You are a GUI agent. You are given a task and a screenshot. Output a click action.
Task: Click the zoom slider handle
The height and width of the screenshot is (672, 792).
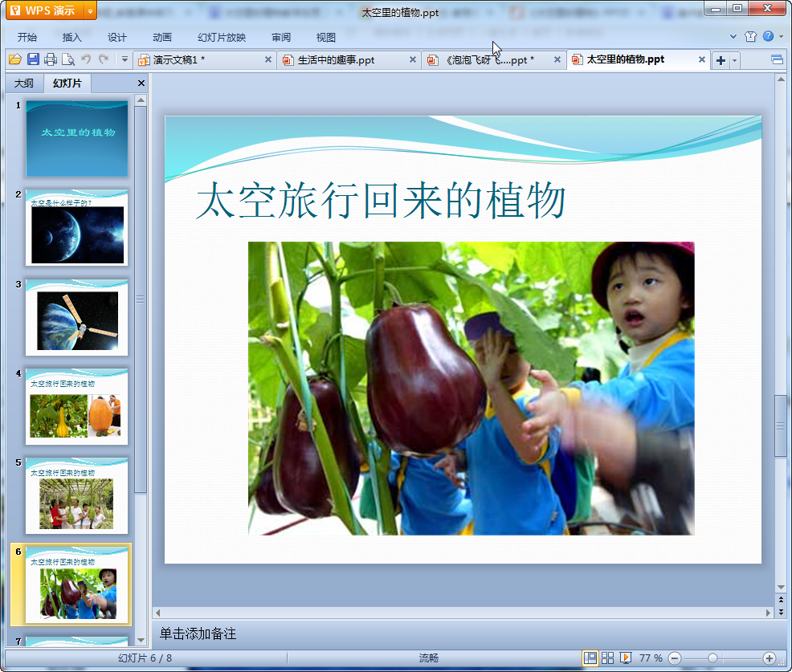712,658
